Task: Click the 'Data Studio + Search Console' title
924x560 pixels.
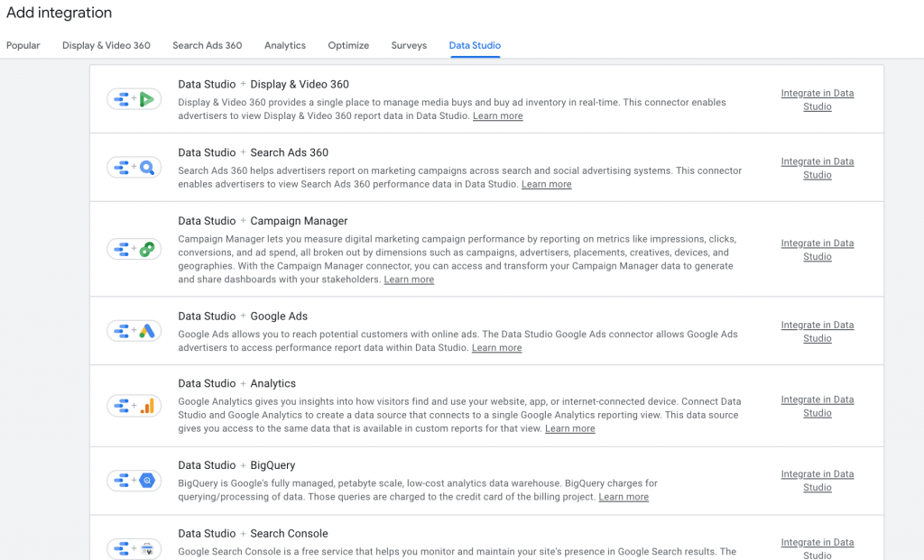Action: pyautogui.click(x=254, y=534)
